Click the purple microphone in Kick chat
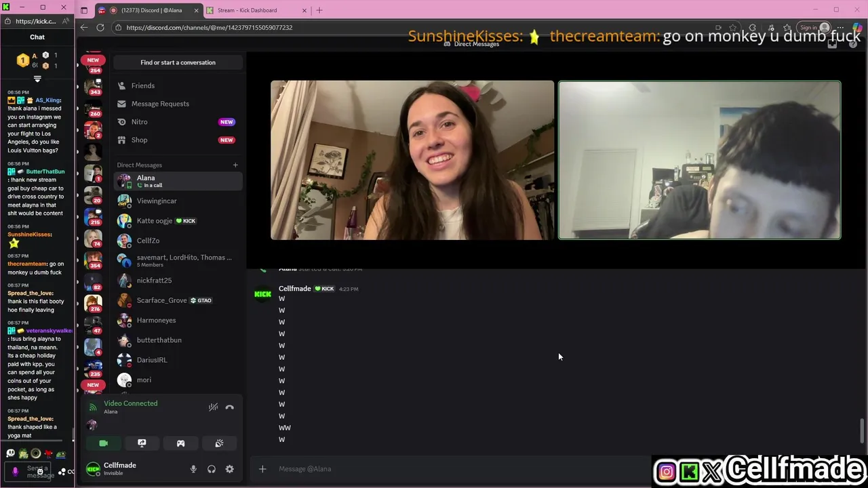Viewport: 868px width, 488px height. (15, 471)
